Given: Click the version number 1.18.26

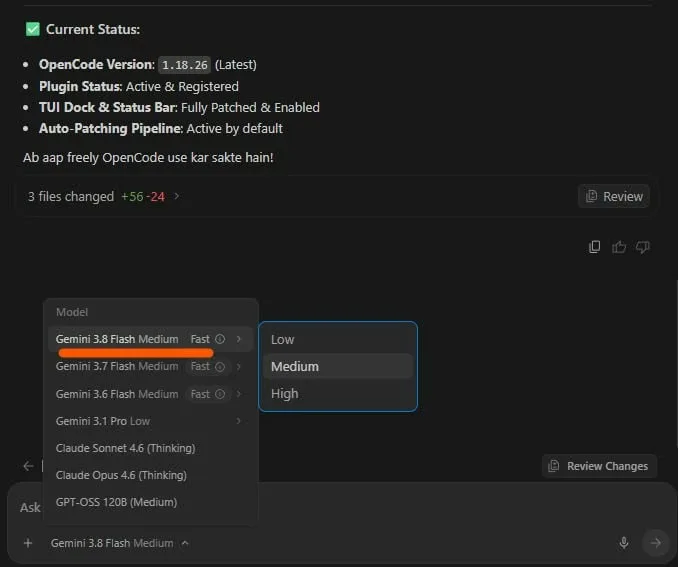Looking at the screenshot, I should click(185, 65).
